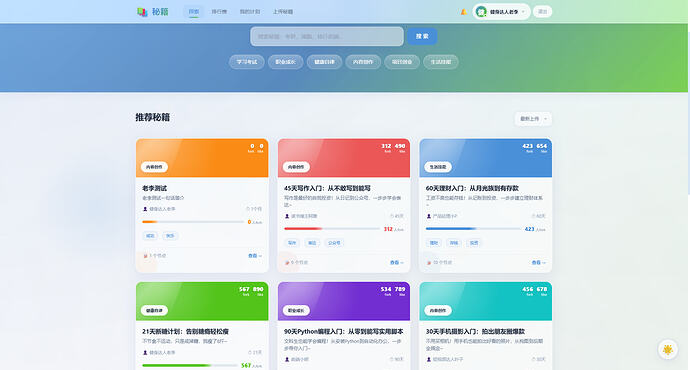Expand 查看 on 45天写作入门 card

pos(396,263)
